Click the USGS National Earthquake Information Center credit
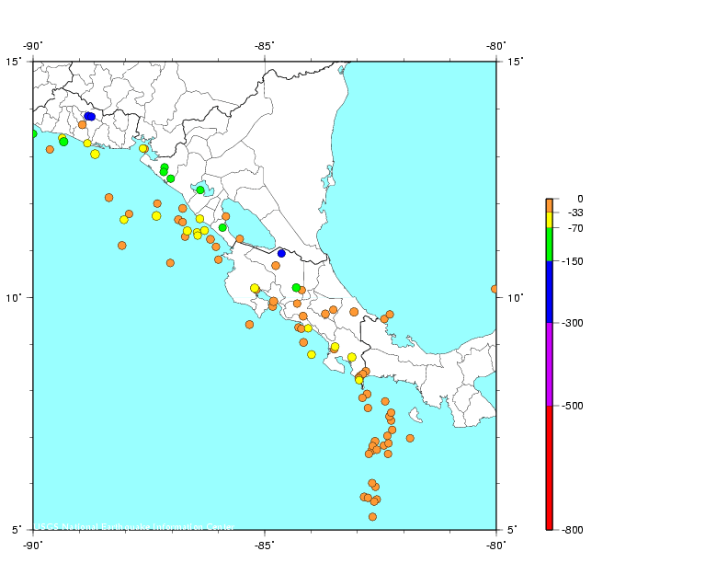The width and height of the screenshot is (728, 563). tap(135, 527)
